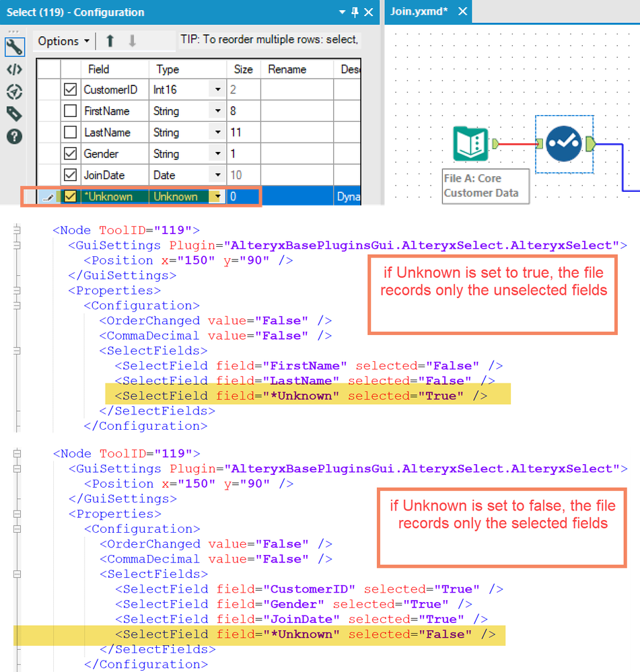The height and width of the screenshot is (672, 640).
Task: Click the *Unknown row edit pencil icon
Action: [x=48, y=197]
